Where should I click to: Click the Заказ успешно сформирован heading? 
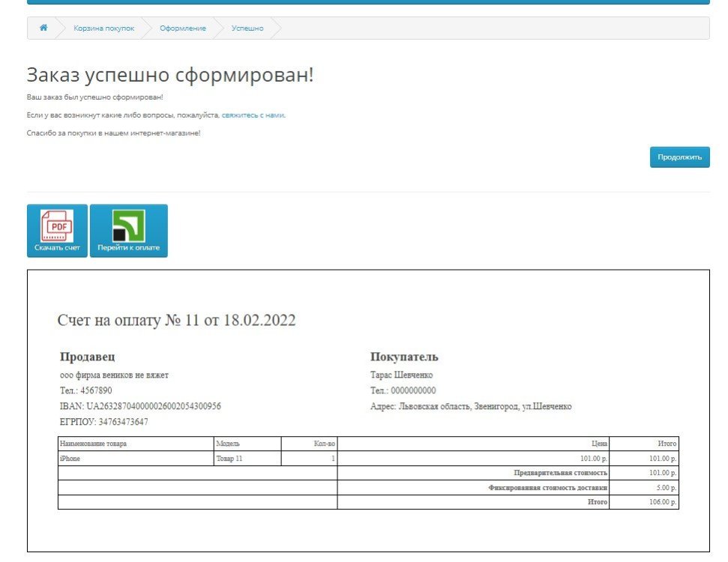point(170,75)
